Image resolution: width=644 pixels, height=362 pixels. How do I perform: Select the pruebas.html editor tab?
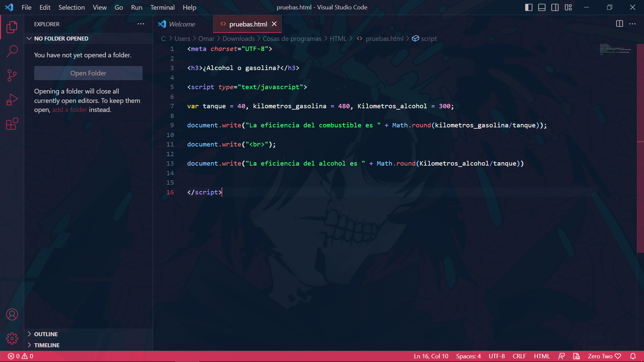pos(248,24)
